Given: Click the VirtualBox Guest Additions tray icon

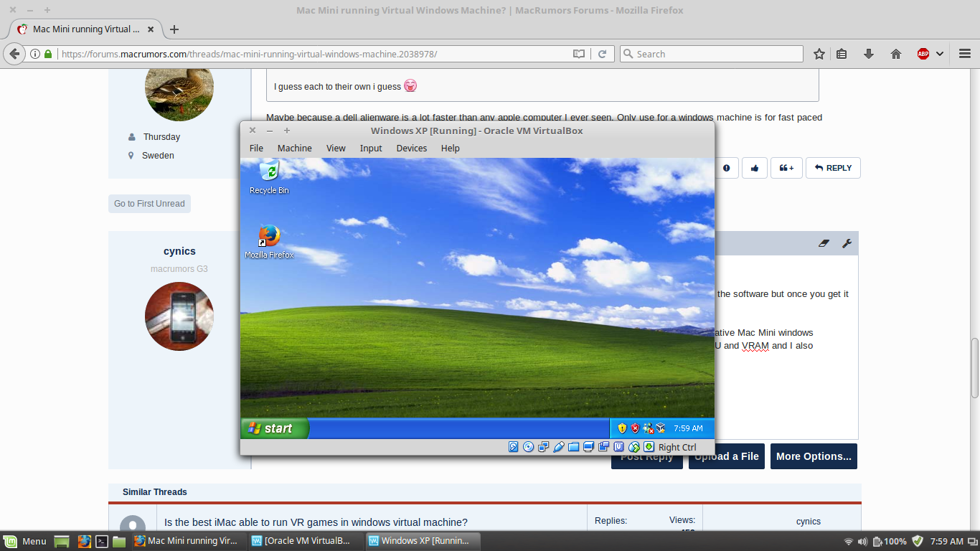Looking at the screenshot, I should pos(661,428).
